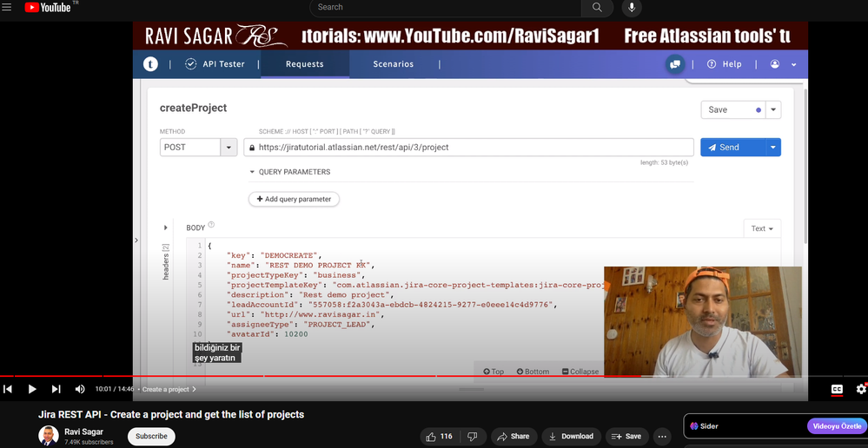Open the 'Create a project' chapter link
This screenshot has width=868, height=448.
[x=169, y=389]
